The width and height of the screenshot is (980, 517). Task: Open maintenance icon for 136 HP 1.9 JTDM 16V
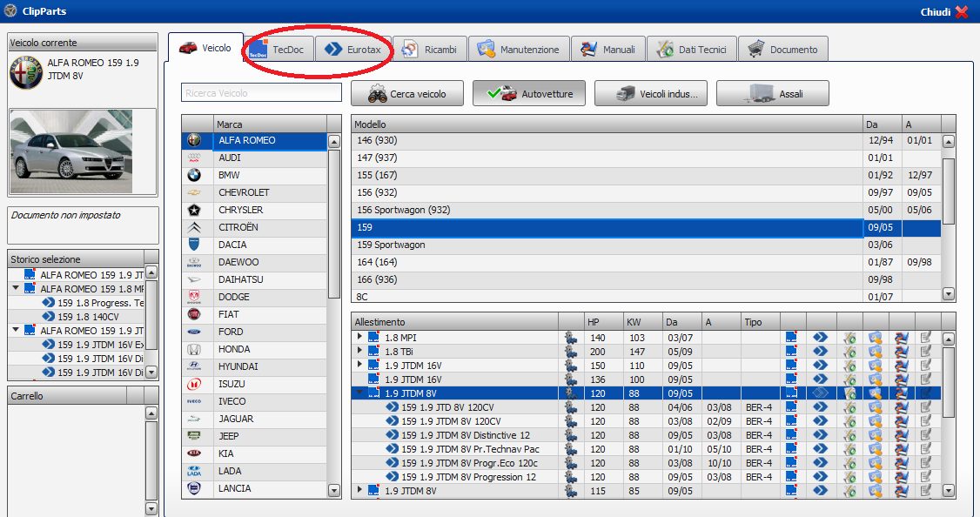pyautogui.click(x=875, y=379)
